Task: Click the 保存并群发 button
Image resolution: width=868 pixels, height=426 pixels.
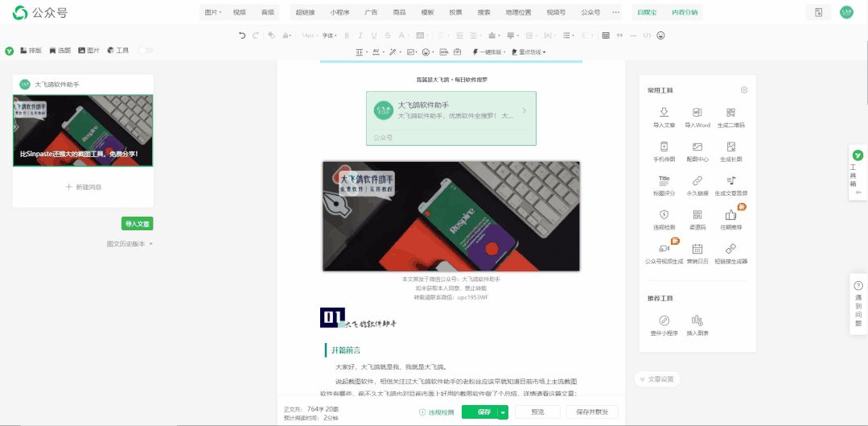Action: pyautogui.click(x=592, y=412)
